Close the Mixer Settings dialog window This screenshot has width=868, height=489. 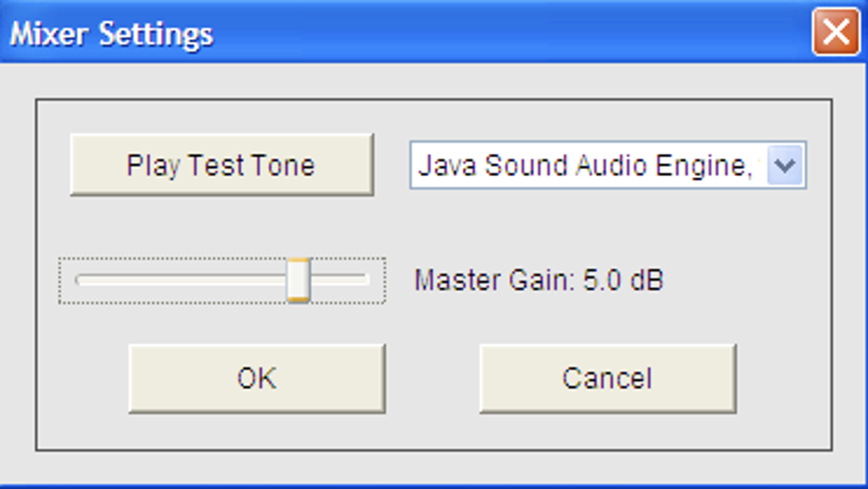(836, 31)
